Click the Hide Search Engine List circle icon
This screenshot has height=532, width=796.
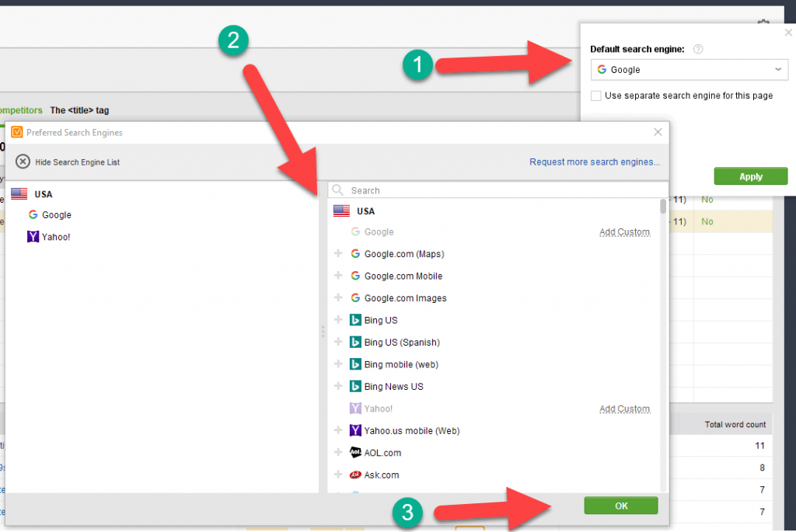(x=23, y=162)
